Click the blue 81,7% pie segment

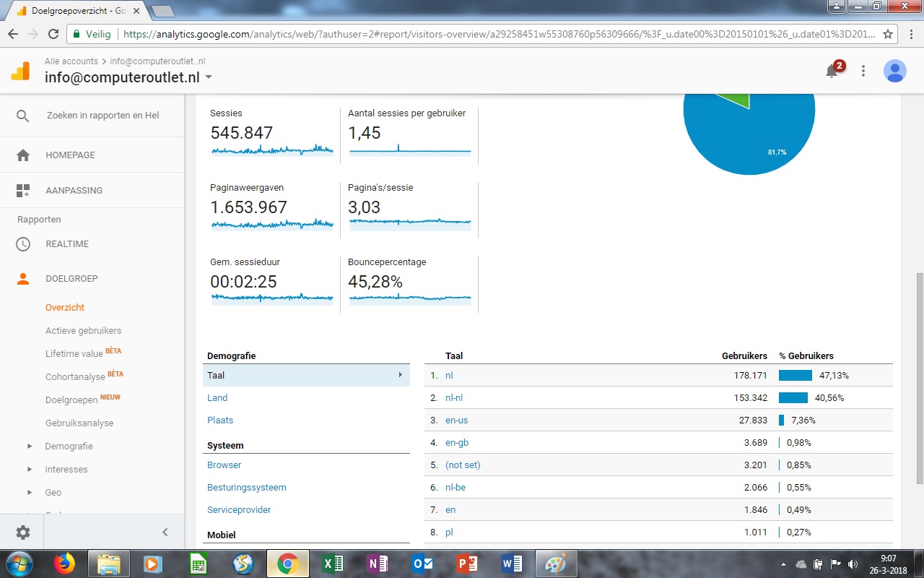coord(749,134)
